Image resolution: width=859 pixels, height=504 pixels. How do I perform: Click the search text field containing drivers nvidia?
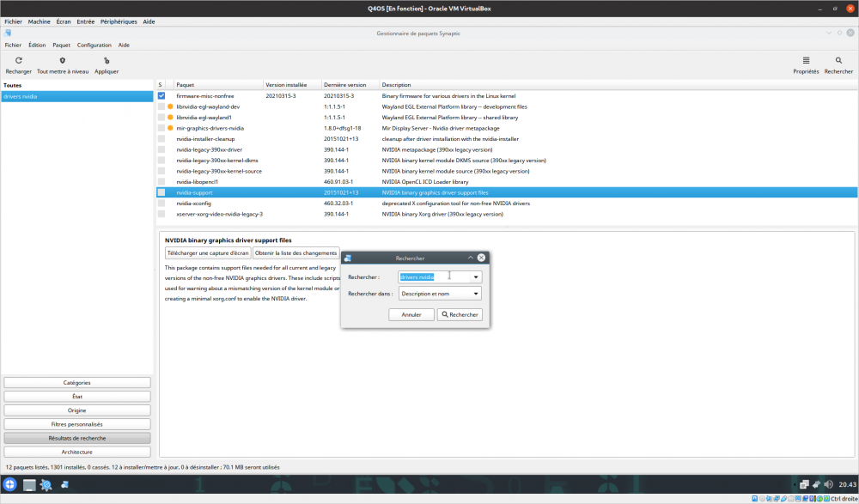435,277
